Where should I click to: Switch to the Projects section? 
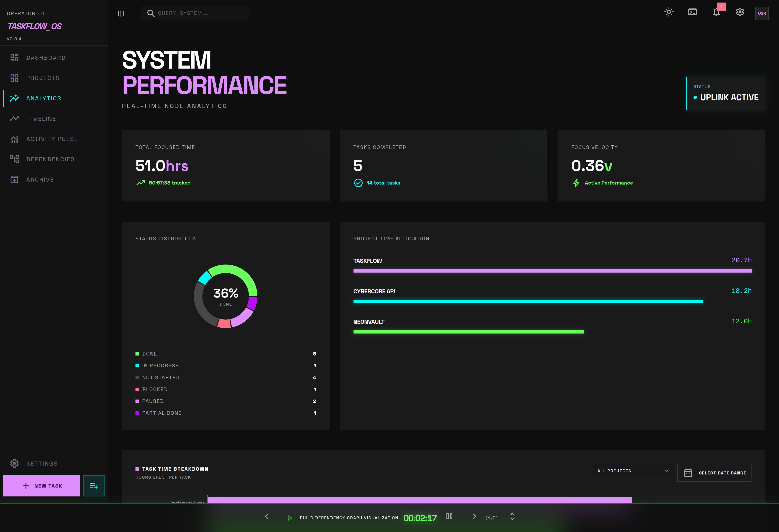(43, 78)
